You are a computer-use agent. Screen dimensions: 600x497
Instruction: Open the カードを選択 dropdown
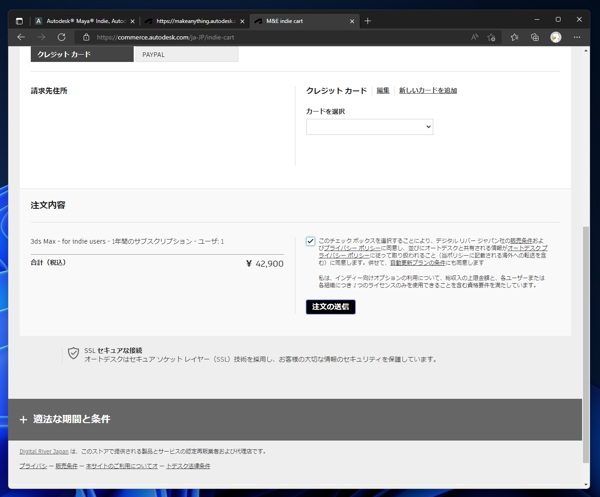pos(370,127)
